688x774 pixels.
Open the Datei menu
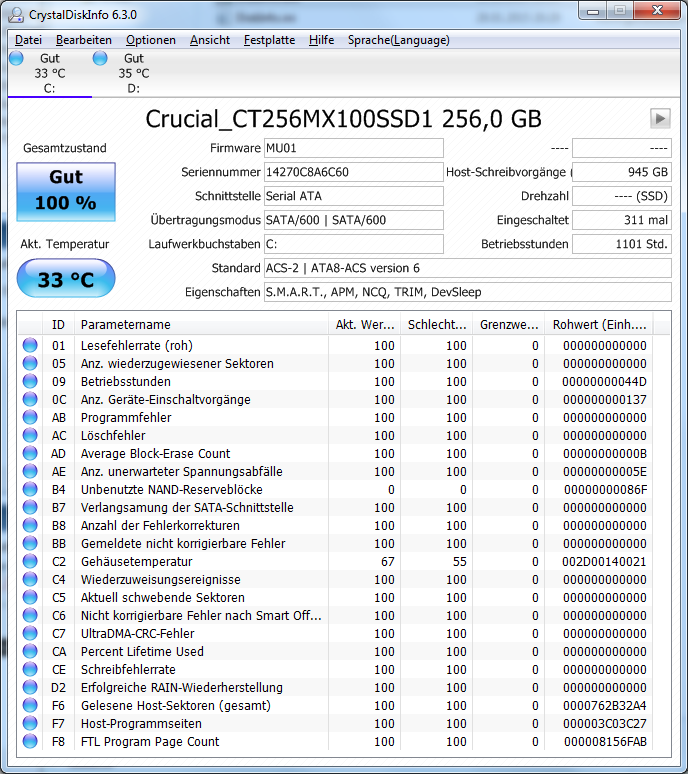(28, 40)
